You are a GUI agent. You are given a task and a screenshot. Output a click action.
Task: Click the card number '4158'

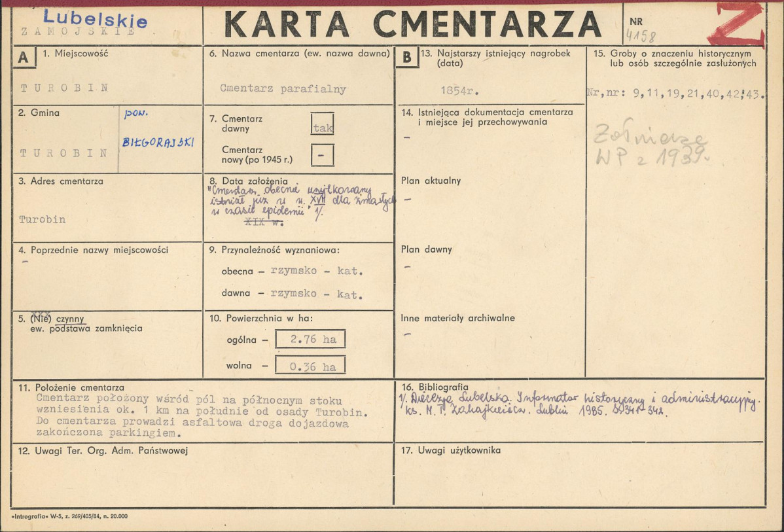(641, 36)
